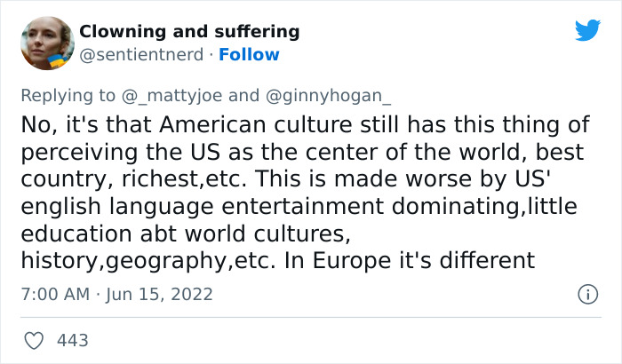
Task: Click the Twitter bird logo
Action: coord(587,31)
